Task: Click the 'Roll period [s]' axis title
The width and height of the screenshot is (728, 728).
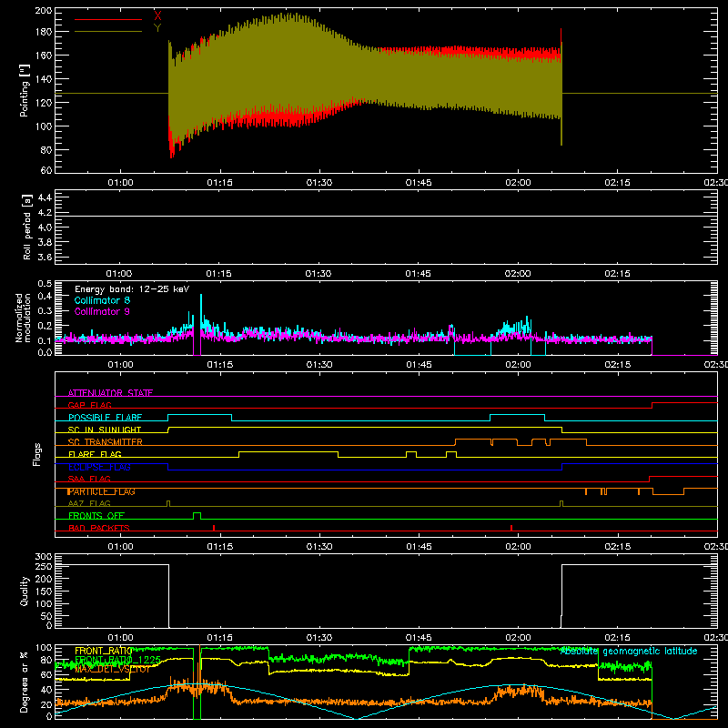Action: (x=26, y=227)
